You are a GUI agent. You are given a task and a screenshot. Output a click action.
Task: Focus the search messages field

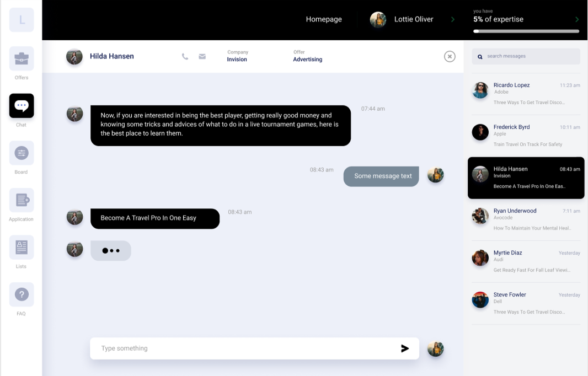click(x=530, y=56)
